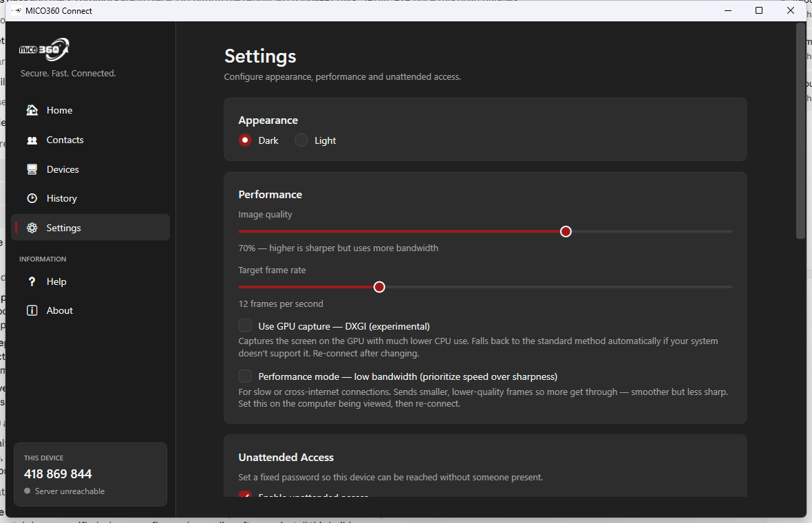Enable Performance mode low bandwidth checkbox
The width and height of the screenshot is (812, 523).
point(245,376)
